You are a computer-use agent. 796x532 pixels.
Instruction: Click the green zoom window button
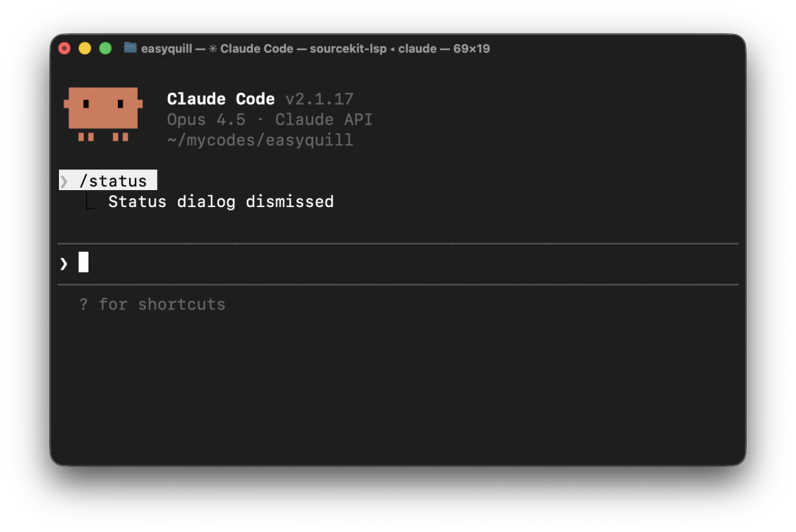[105, 48]
